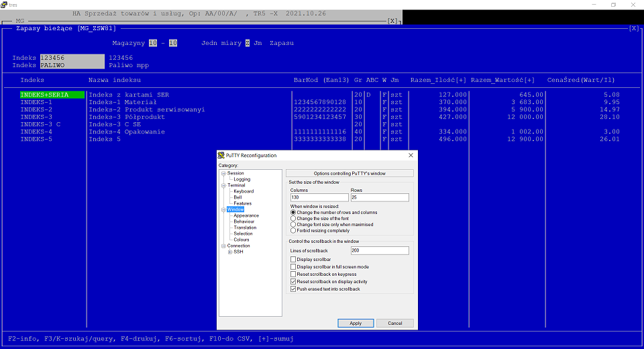The height and width of the screenshot is (349, 644).
Task: Click the Rows input field
Action: [x=380, y=197]
